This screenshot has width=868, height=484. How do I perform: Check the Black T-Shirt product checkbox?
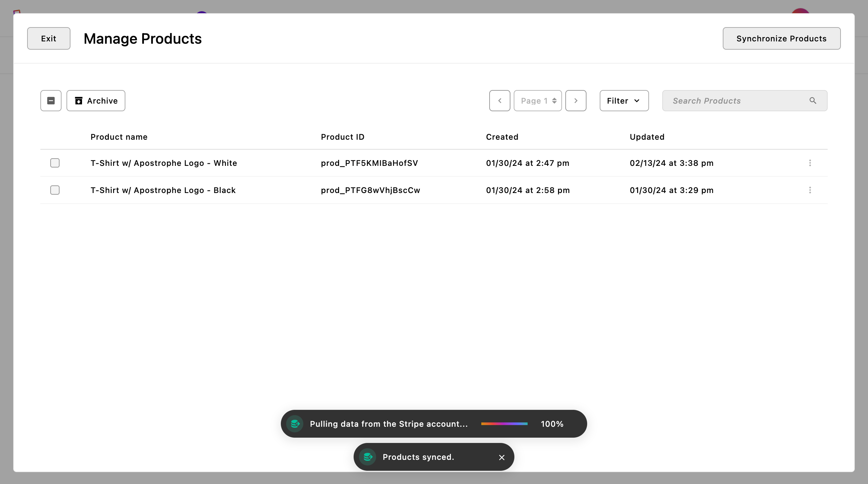[x=55, y=190]
